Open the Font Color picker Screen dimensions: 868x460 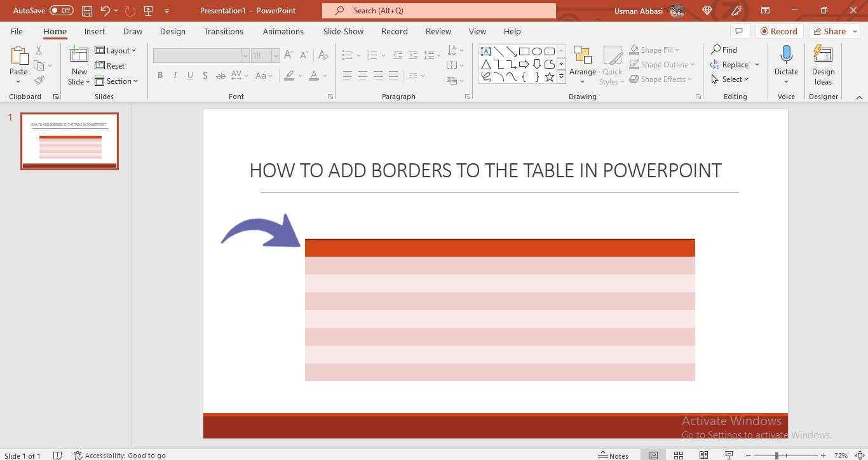click(x=314, y=76)
